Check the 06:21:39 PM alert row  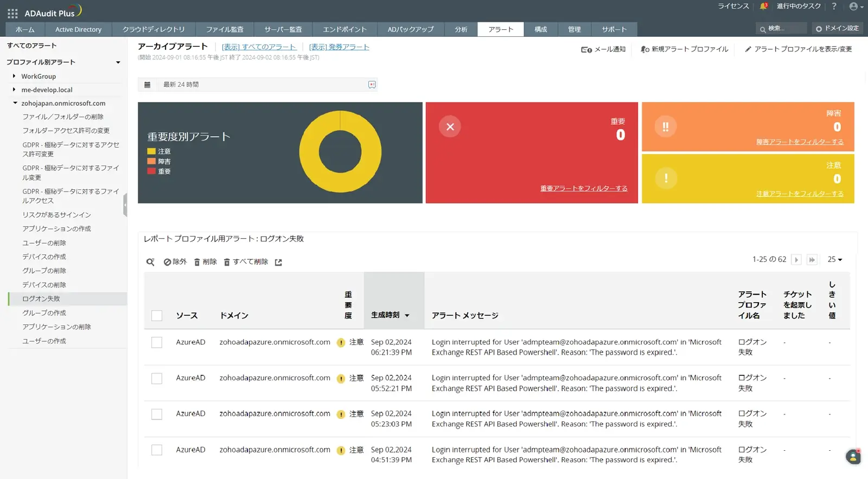point(157,342)
